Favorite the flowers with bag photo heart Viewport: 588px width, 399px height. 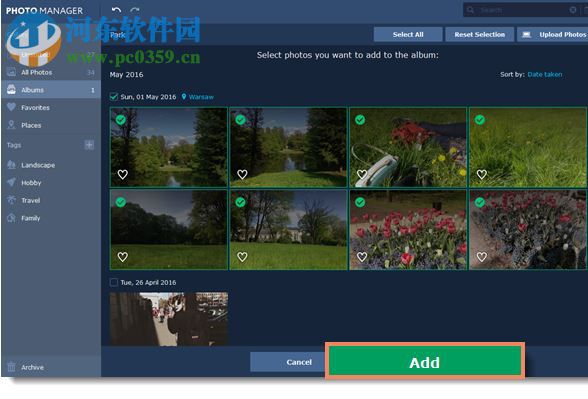[x=362, y=174]
